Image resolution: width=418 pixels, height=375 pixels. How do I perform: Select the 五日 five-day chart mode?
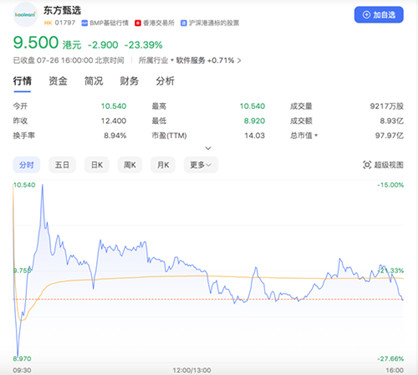(62, 165)
